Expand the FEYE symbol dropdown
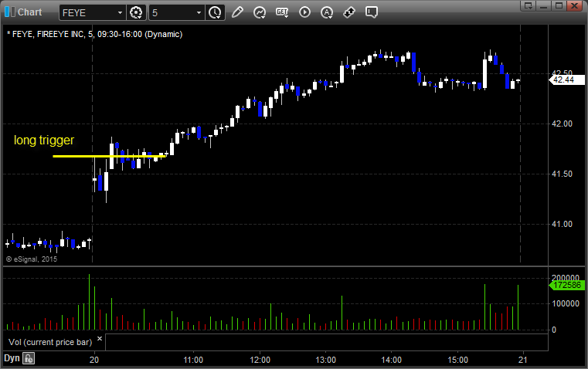Image resolution: width=588 pixels, height=369 pixels. [120, 12]
